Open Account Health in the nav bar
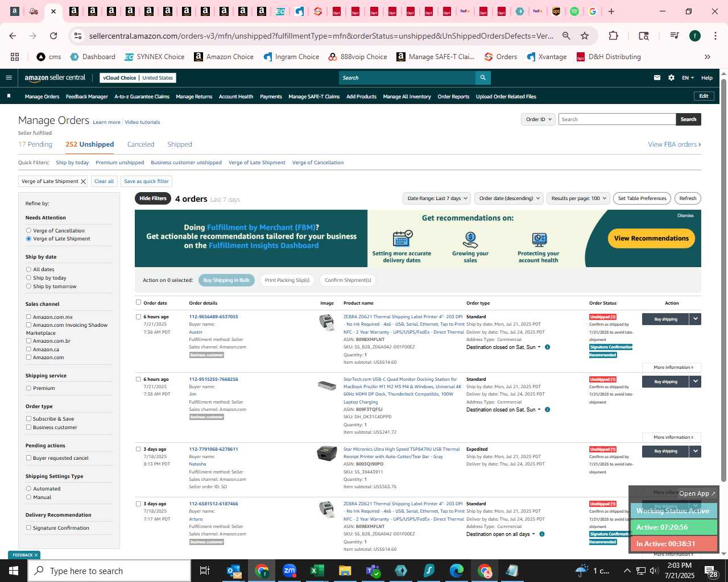This screenshot has height=582, width=728. 236,97
